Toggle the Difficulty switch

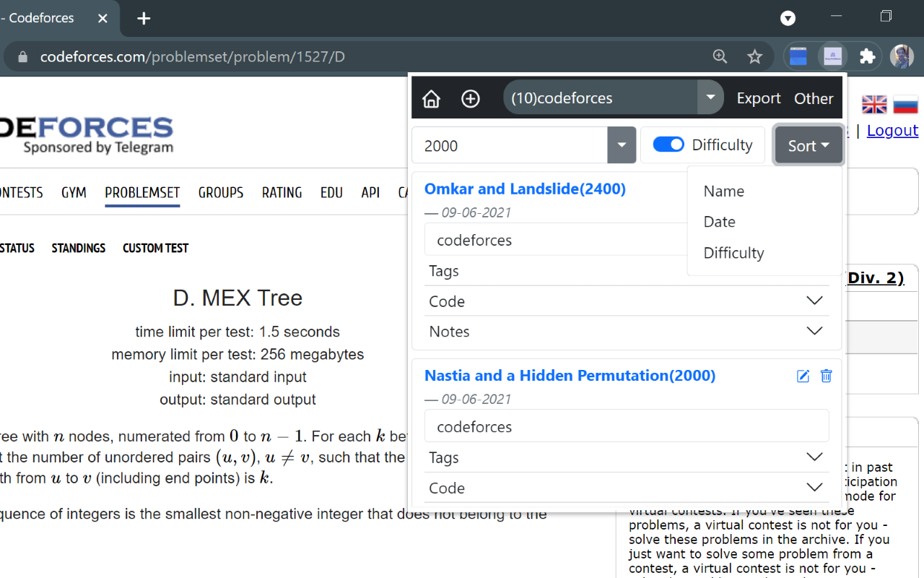pyautogui.click(x=668, y=144)
